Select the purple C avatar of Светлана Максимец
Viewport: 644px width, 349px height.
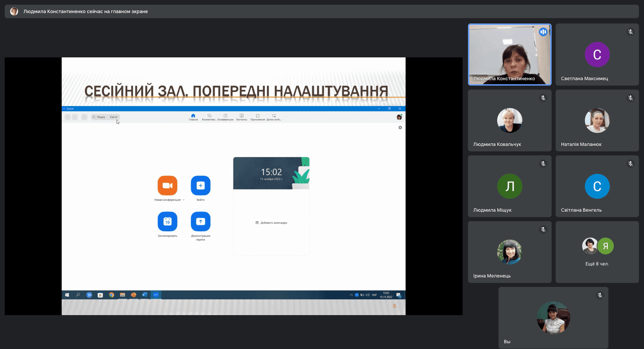[597, 54]
